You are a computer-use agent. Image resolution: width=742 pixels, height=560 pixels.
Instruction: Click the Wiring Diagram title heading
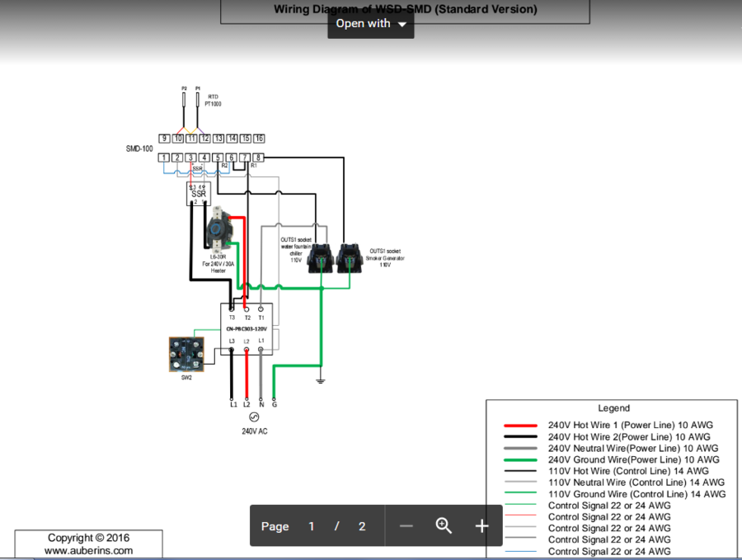[x=405, y=10]
